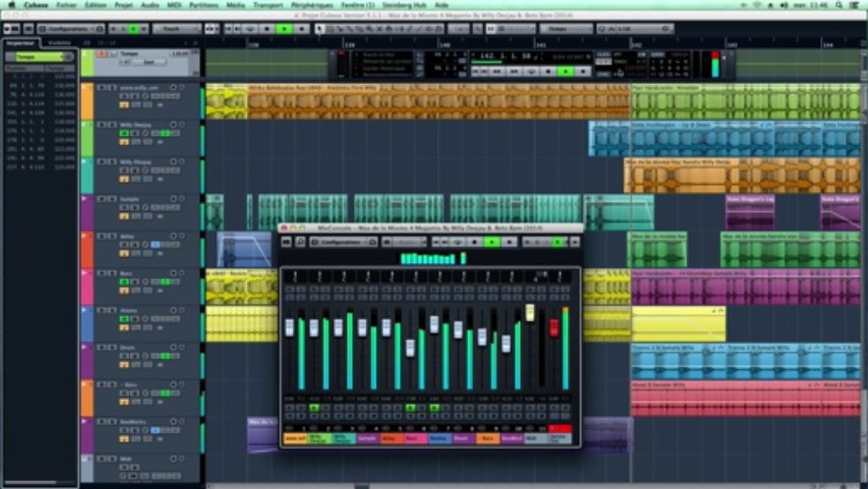The width and height of the screenshot is (868, 489).
Task: Open the Transport menu
Action: pyautogui.click(x=268, y=5)
